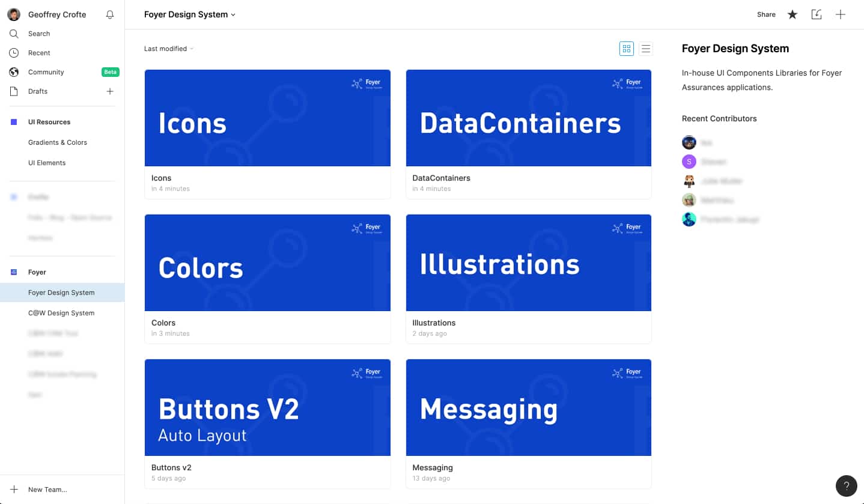Click the purple S contributor avatar
The width and height of the screenshot is (864, 504).
(x=689, y=162)
